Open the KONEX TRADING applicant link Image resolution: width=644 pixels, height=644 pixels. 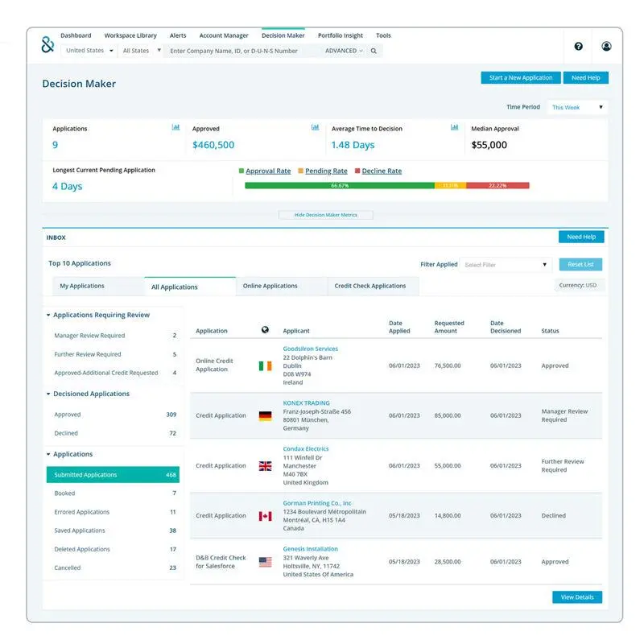(306, 403)
